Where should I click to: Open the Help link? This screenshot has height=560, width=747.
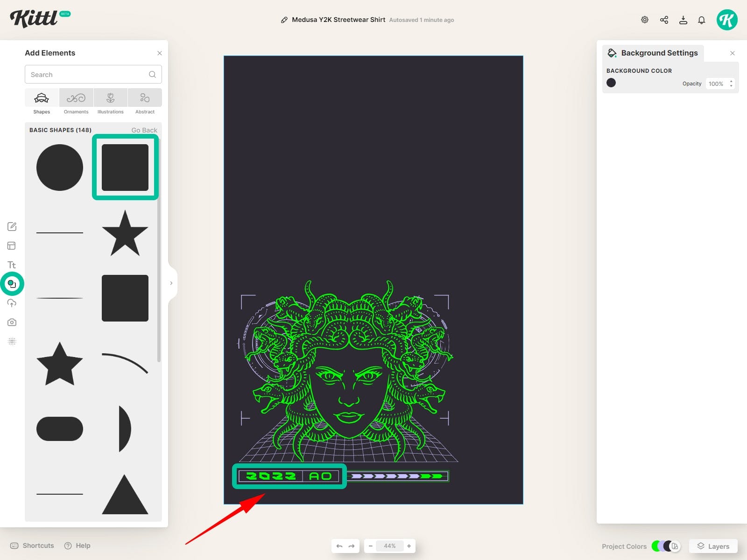click(x=78, y=546)
